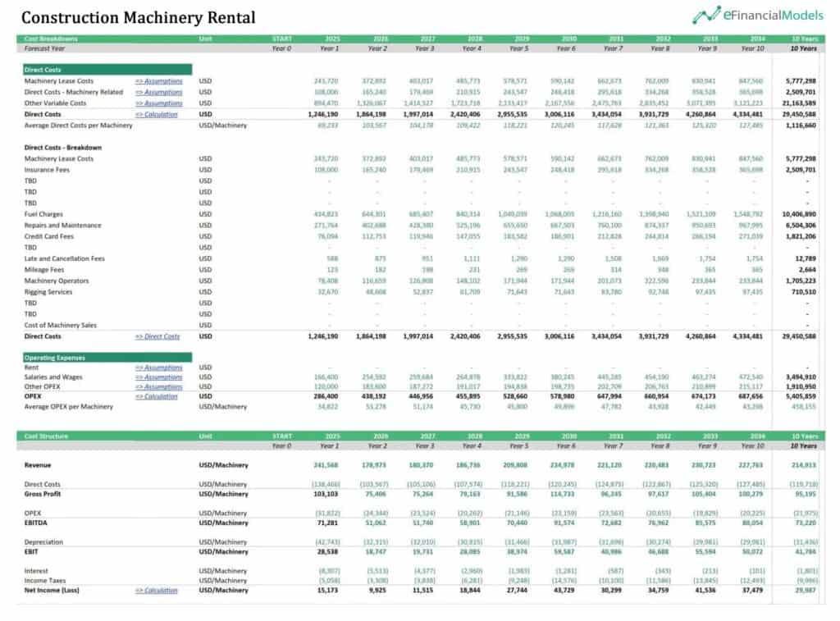Open Assumptions link beside Rent
The width and height of the screenshot is (840, 621).
(158, 368)
